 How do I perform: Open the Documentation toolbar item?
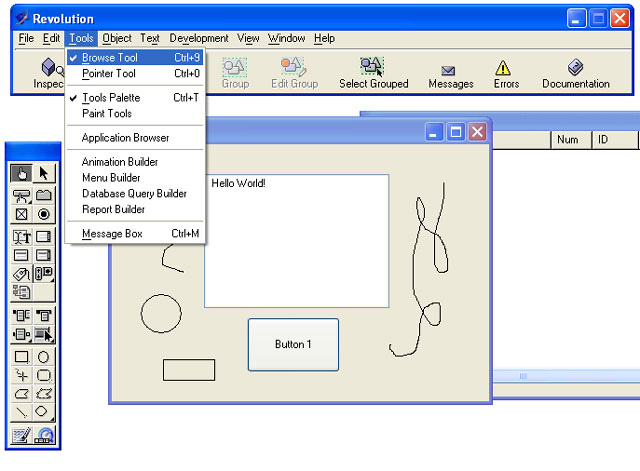click(576, 73)
